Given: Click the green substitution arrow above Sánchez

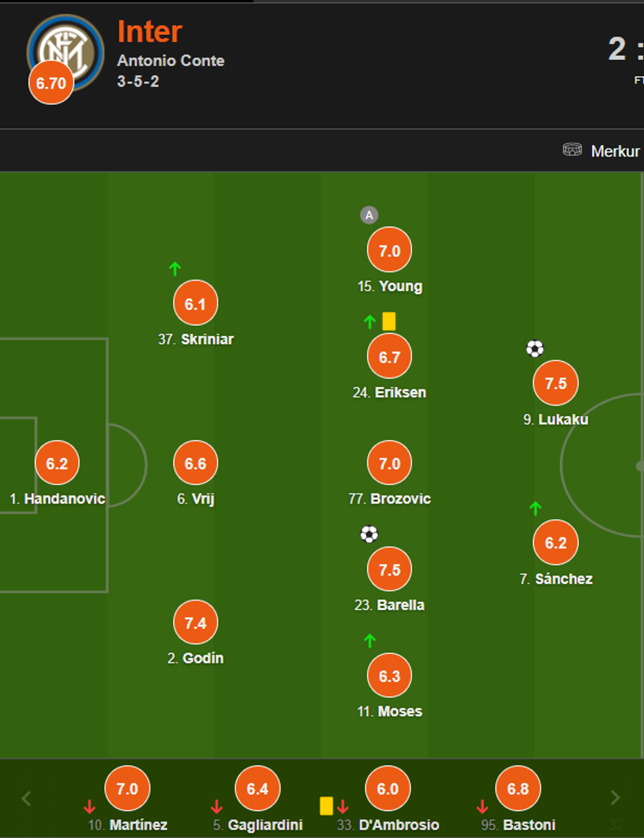Looking at the screenshot, I should [536, 508].
